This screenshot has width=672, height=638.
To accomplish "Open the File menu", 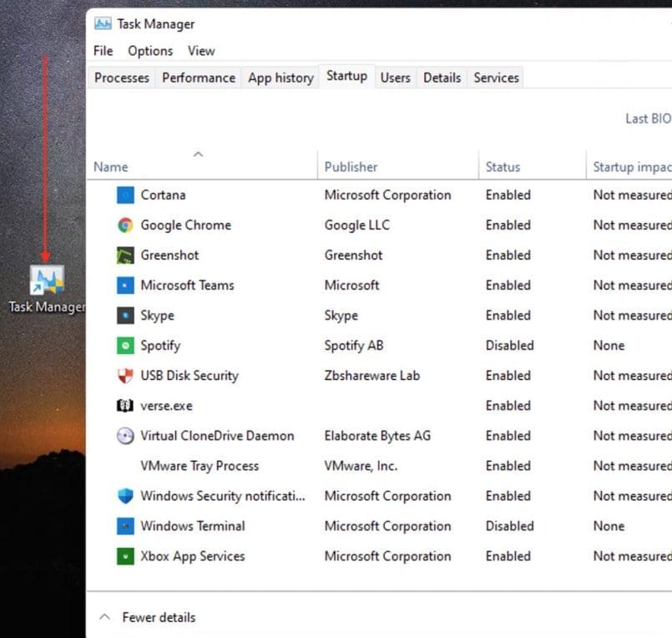I will point(103,51).
